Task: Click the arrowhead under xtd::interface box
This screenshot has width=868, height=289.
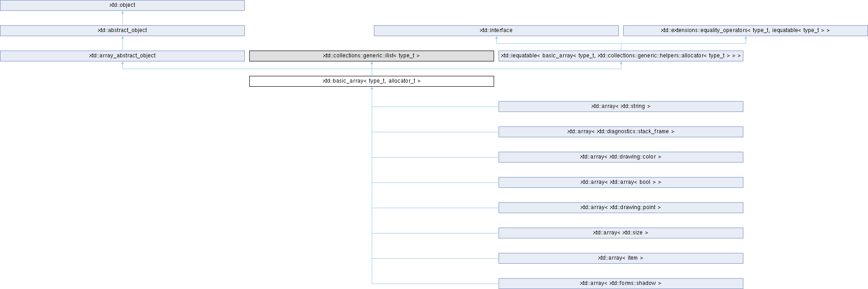Action: coord(496,38)
